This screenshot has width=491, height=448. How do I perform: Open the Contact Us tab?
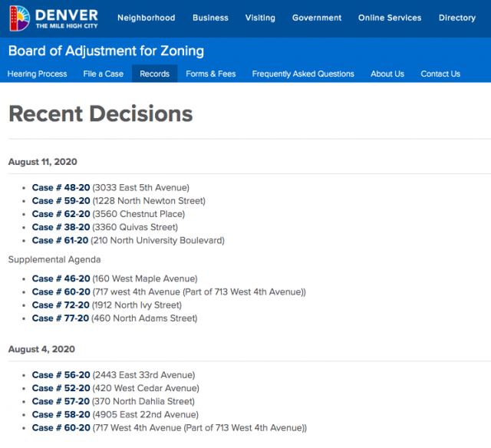[x=440, y=74]
